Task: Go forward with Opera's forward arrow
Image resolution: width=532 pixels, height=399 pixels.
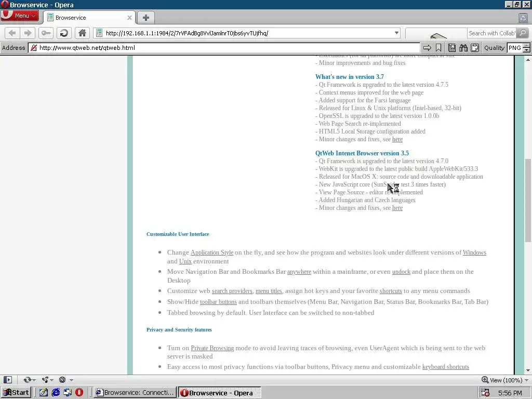Action: point(28,33)
